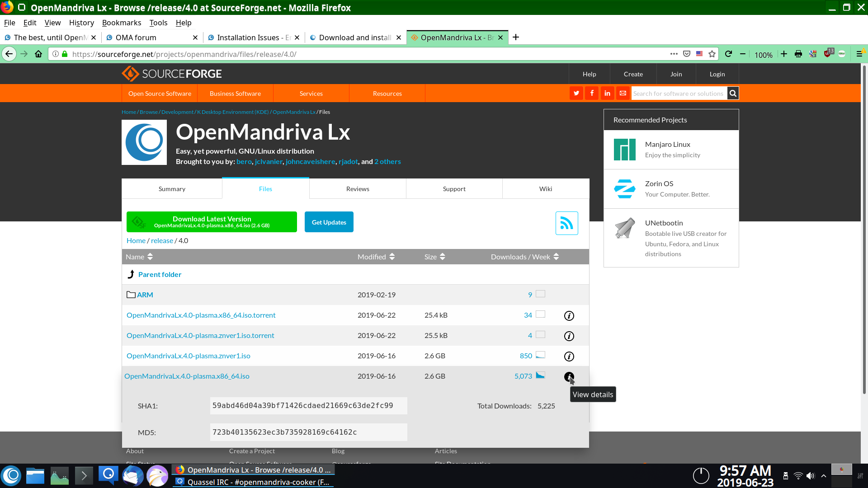The height and width of the screenshot is (488, 868).
Task: Bookmark this page with the star icon
Action: pyautogui.click(x=712, y=54)
